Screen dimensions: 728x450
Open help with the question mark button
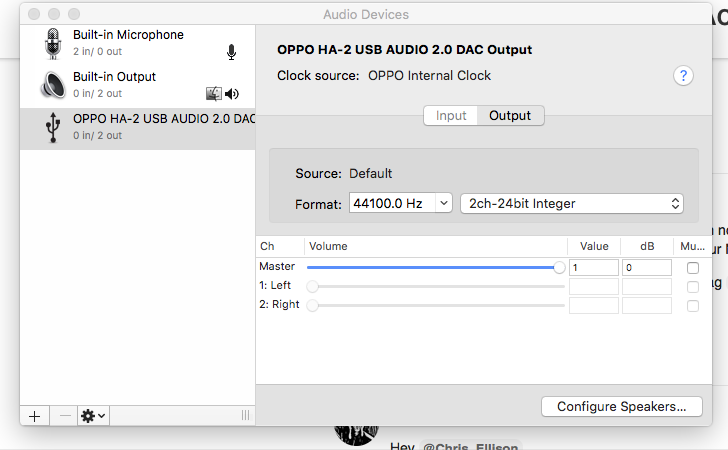coord(683,75)
